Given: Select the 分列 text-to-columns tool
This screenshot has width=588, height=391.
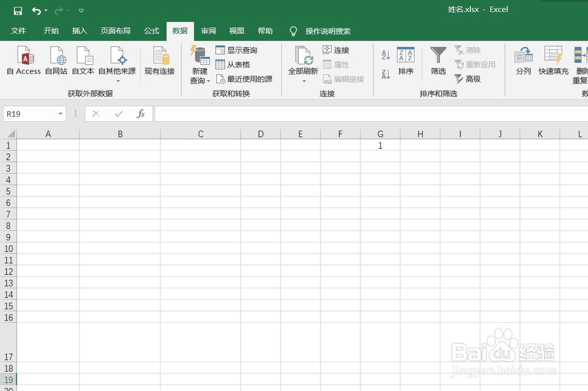Looking at the screenshot, I should click(523, 62).
